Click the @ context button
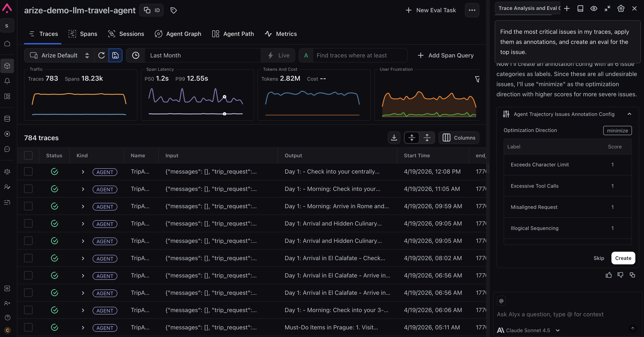The image size is (644, 337). 501,301
